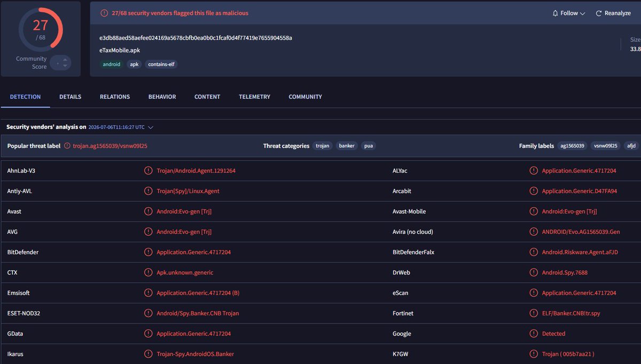Click the Android.Riskware.Agent.aFJD result text
This screenshot has width=641, height=364.
click(x=580, y=252)
